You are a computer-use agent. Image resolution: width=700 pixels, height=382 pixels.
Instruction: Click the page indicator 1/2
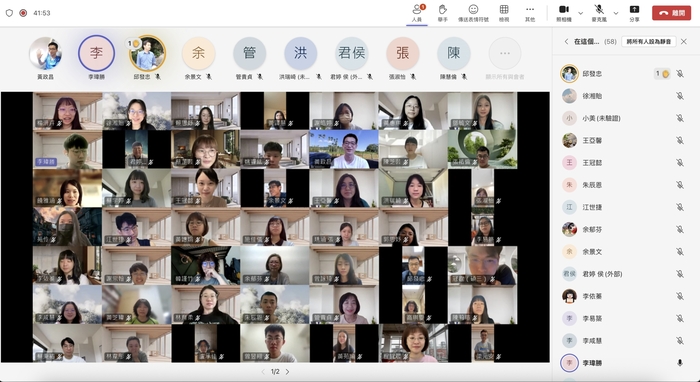275,372
